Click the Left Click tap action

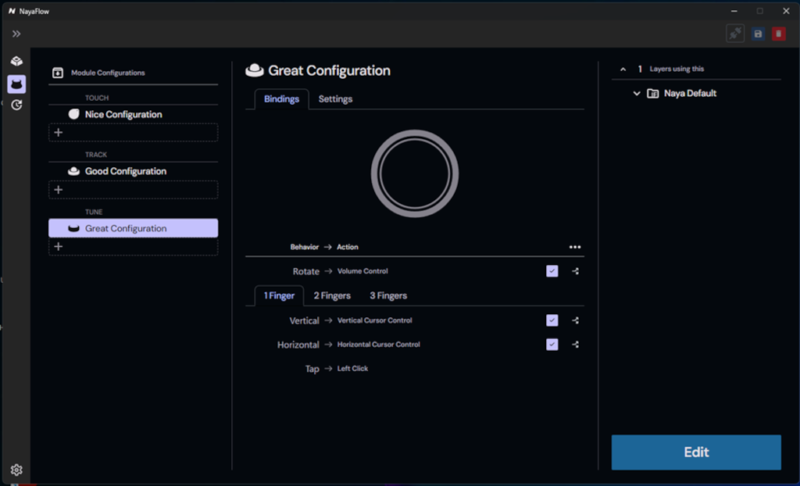point(353,369)
